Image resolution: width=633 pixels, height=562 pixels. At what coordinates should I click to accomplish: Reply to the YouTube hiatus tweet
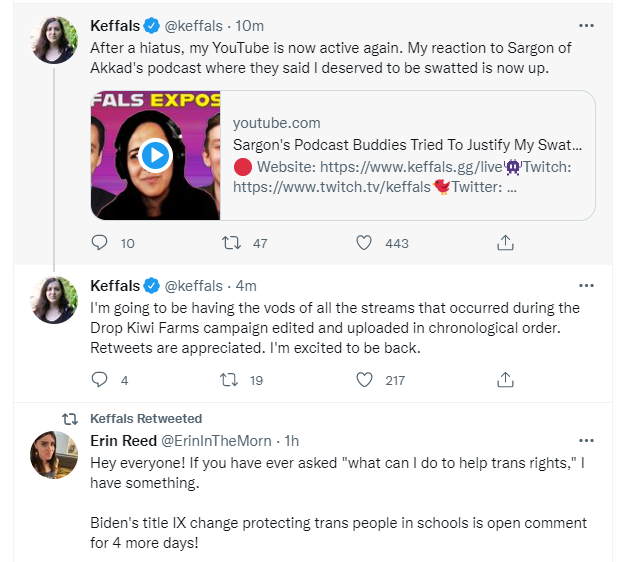point(100,243)
